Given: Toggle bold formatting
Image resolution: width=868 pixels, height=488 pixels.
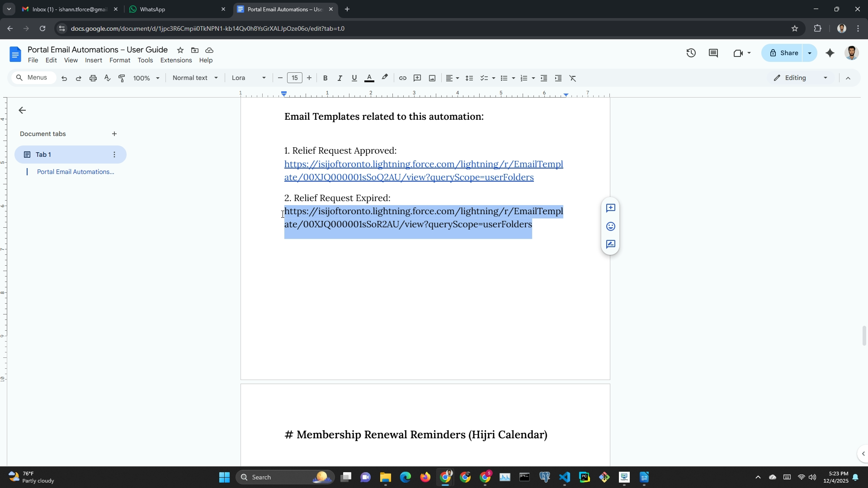Looking at the screenshot, I should [325, 78].
